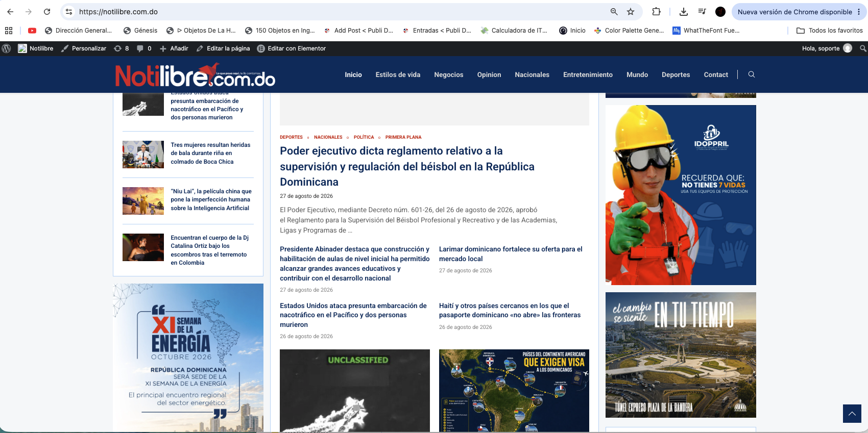The width and height of the screenshot is (868, 433).
Task: Click the DEPORTES category tag
Action: tap(291, 137)
